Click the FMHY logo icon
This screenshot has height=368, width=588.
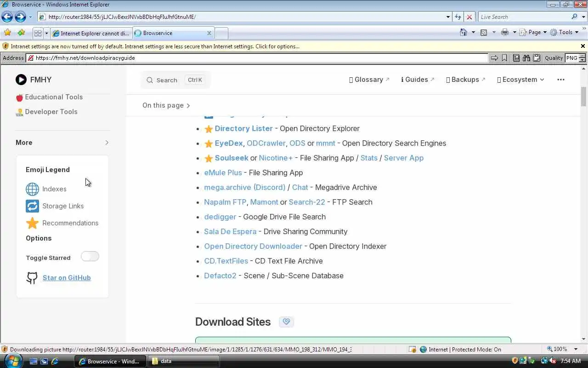[21, 80]
